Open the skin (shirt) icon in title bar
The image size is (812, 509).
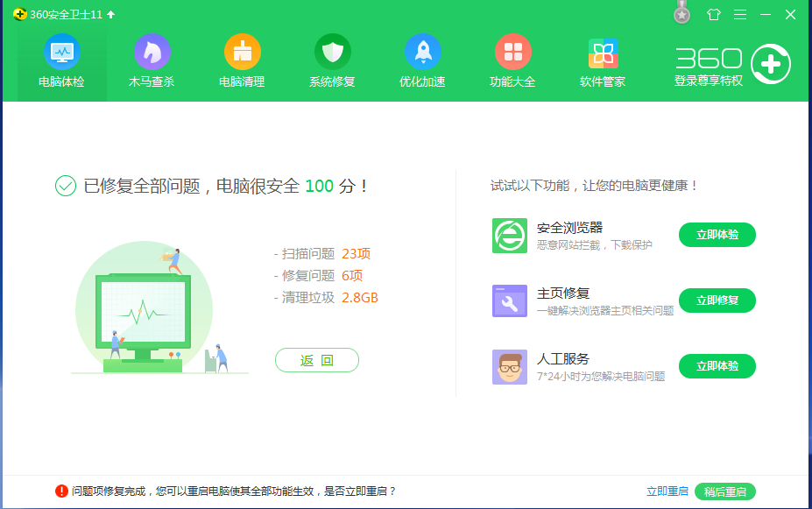pyautogui.click(x=714, y=15)
